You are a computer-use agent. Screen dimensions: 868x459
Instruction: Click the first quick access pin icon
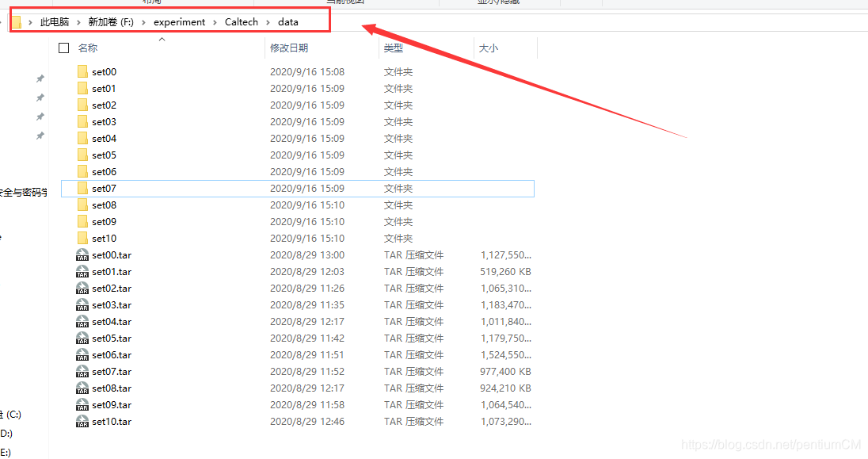(x=40, y=78)
